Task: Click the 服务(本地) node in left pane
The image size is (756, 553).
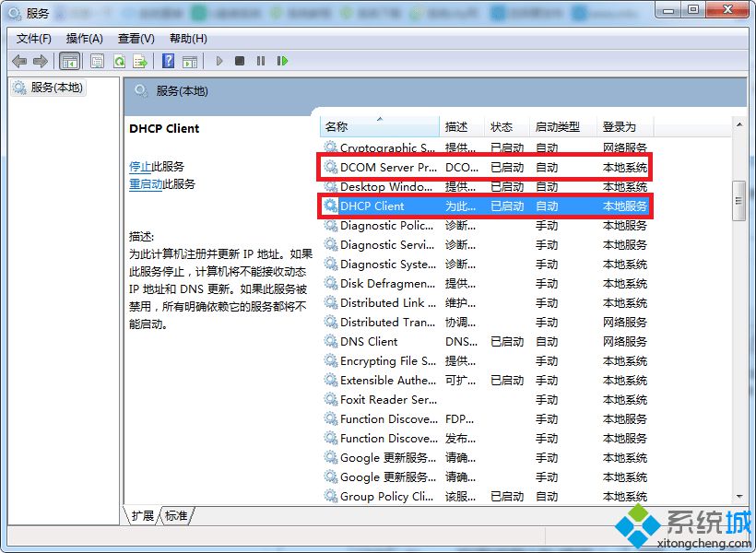Action: pos(55,88)
